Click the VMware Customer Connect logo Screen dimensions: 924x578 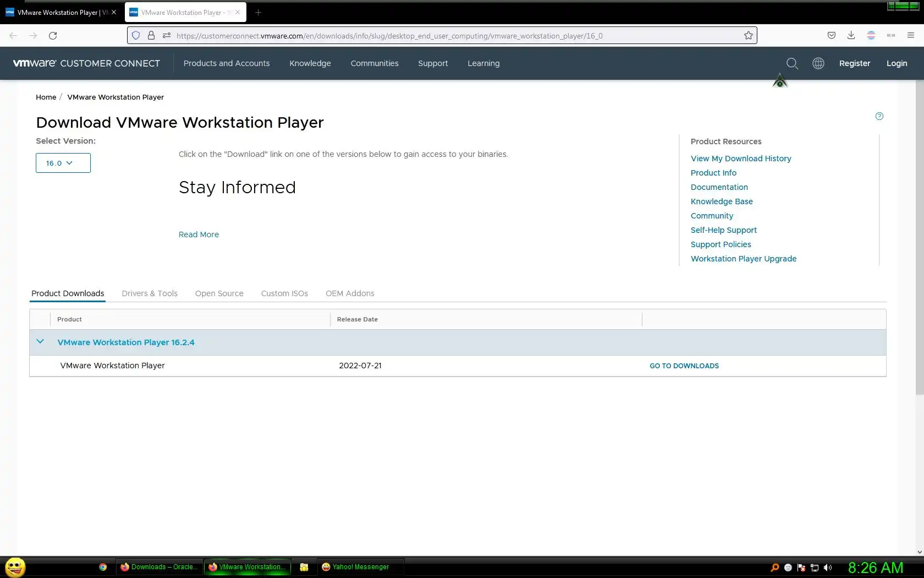point(86,63)
